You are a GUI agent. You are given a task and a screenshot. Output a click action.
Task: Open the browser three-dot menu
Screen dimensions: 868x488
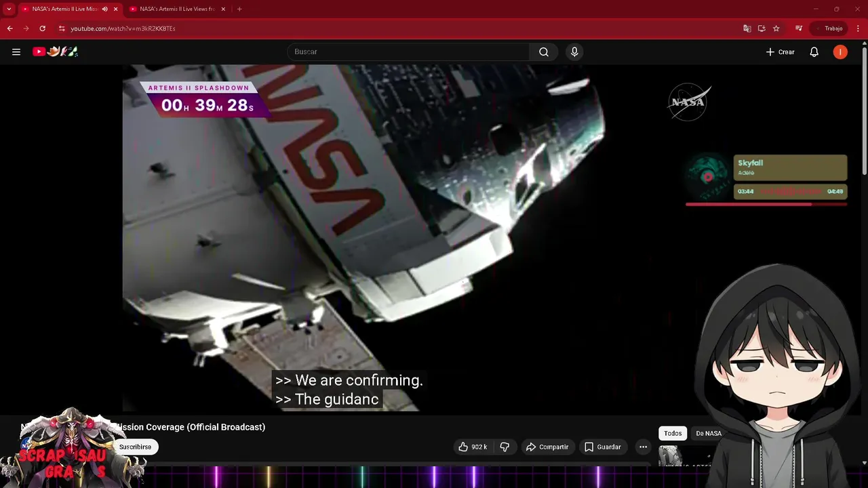click(858, 28)
